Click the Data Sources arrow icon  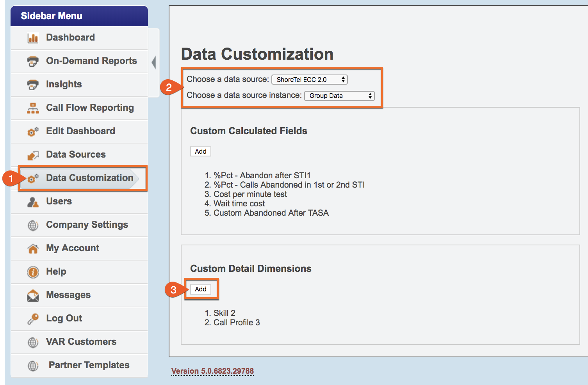coord(33,155)
